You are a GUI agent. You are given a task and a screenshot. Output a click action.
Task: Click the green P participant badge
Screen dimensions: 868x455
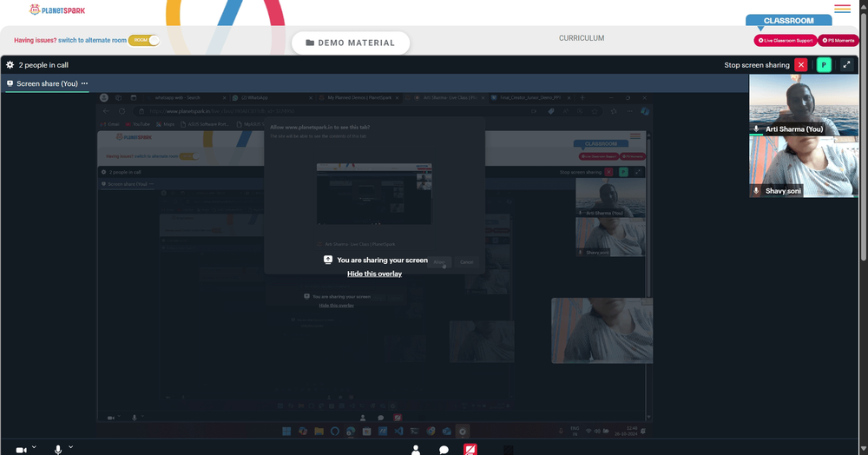click(x=824, y=65)
